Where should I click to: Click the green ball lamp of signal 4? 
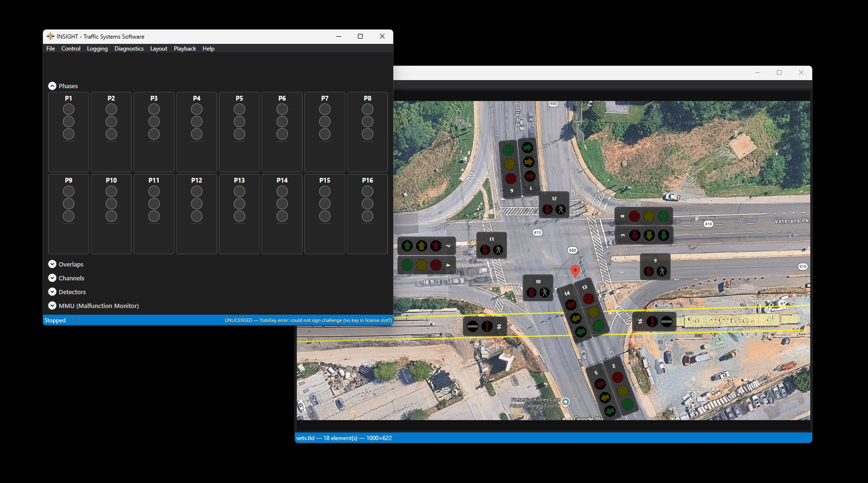click(407, 265)
